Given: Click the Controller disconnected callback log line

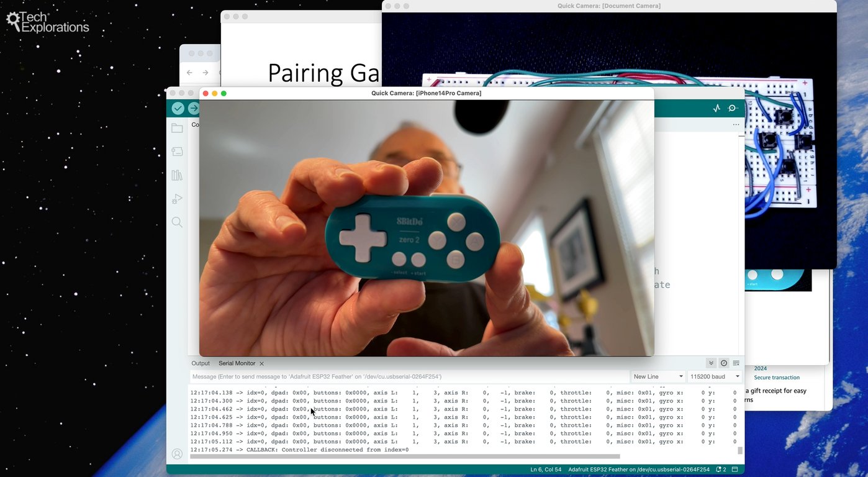Looking at the screenshot, I should (x=299, y=450).
